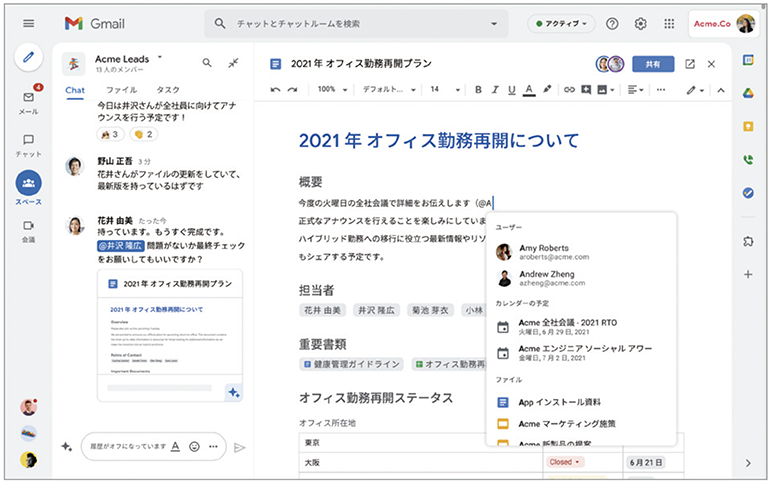Viewport: 773px width, 485px height.
Task: Toggle italic formatting
Action: (x=495, y=90)
